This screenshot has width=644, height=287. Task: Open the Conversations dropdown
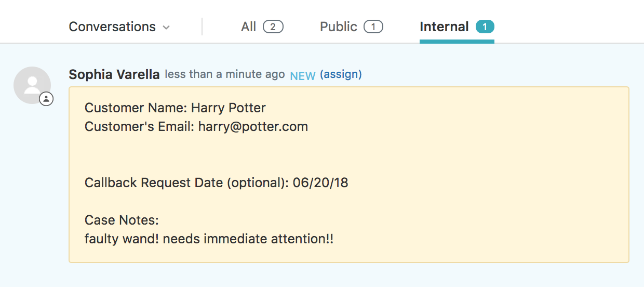[x=119, y=27]
